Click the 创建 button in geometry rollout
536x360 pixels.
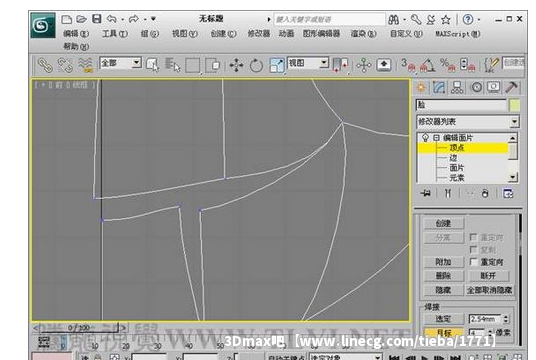[443, 224]
